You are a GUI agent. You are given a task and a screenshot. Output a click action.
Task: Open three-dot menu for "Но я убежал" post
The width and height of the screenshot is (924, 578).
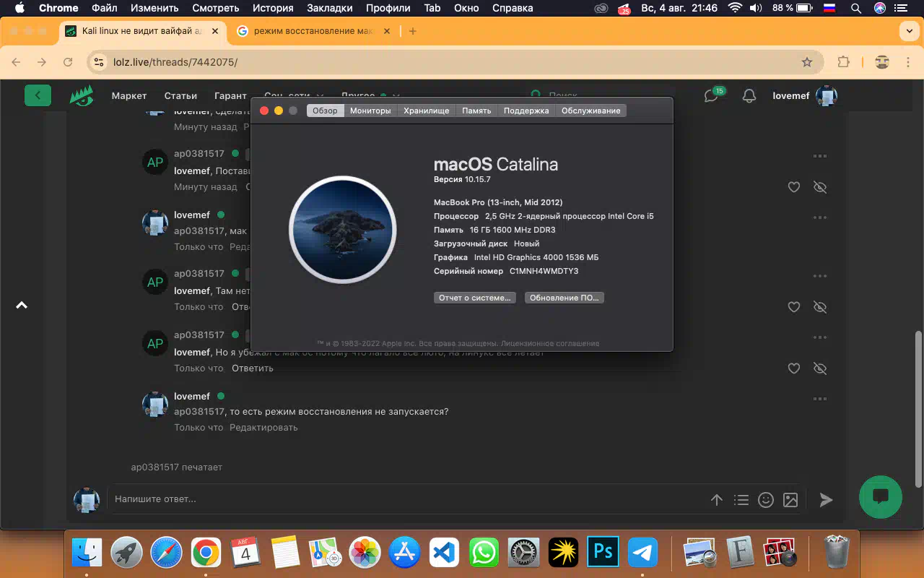click(819, 337)
